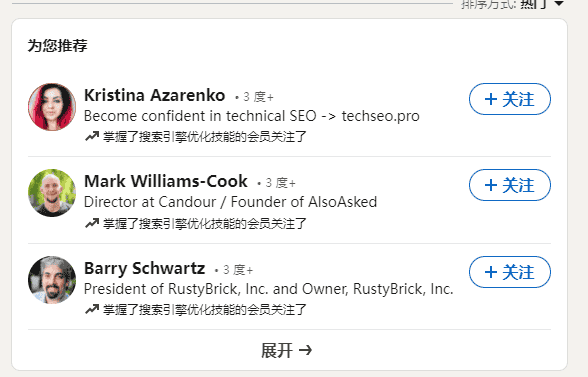Follow Mark Williams-Cook with 关注 button
Screen dimensions: 588x377
pos(510,185)
